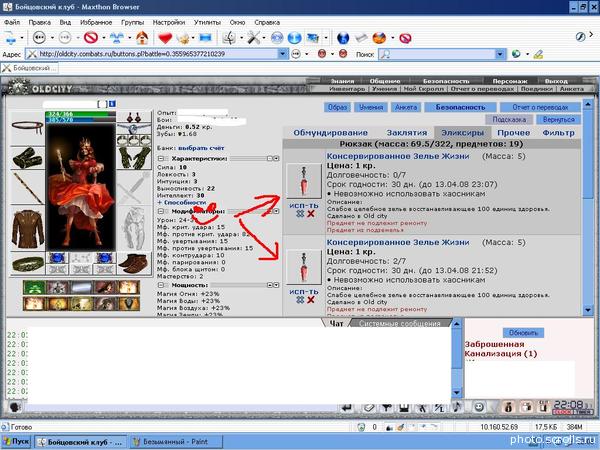Open Favorites via the red heart icon

(x=165, y=38)
